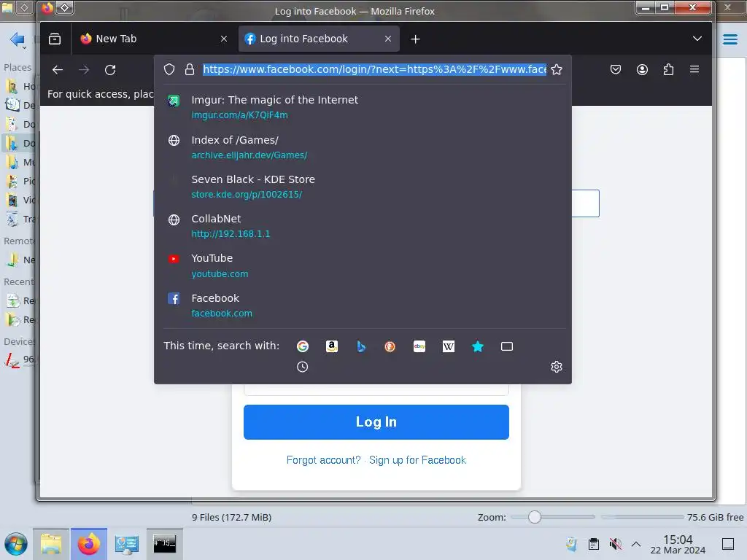Open tracking protection shield icon
The height and width of the screenshot is (560, 747).
[169, 69]
